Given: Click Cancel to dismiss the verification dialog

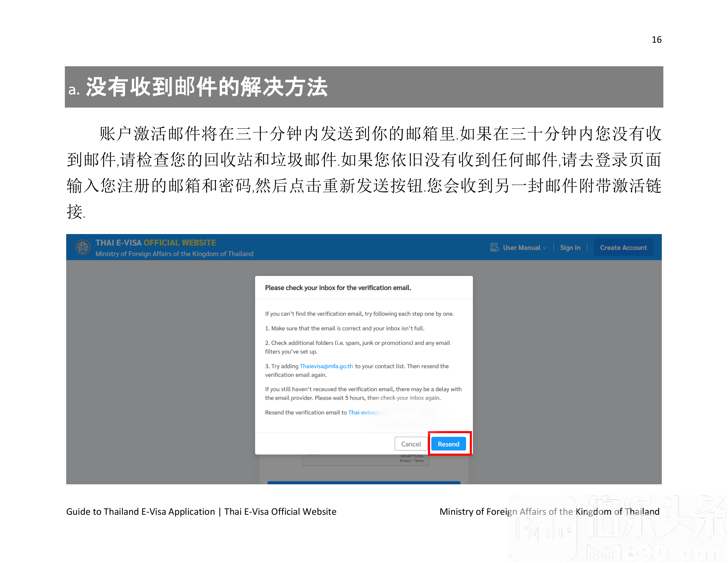Looking at the screenshot, I should point(411,444).
